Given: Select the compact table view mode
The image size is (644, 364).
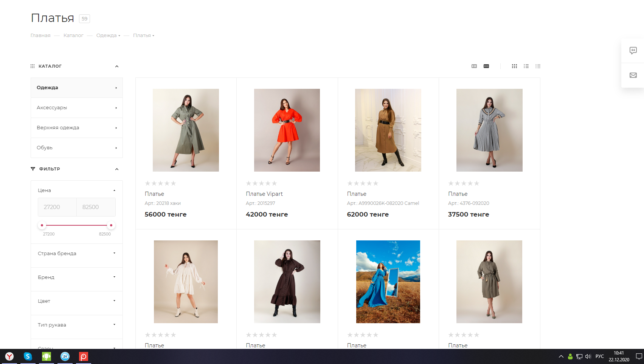Looking at the screenshot, I should (538, 66).
